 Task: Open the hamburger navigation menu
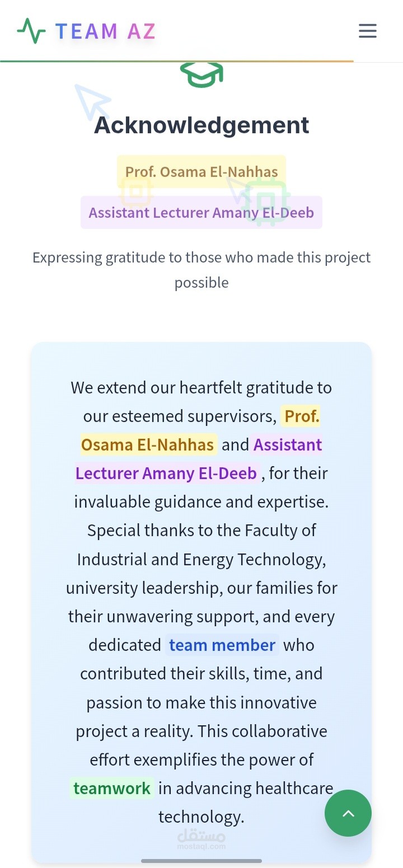point(367,31)
